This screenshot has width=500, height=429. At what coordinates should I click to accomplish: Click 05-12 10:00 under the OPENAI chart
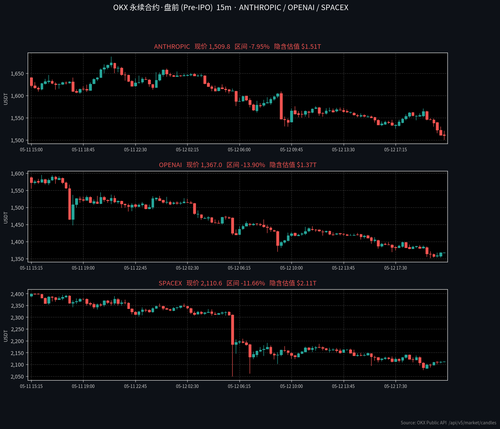(291, 268)
